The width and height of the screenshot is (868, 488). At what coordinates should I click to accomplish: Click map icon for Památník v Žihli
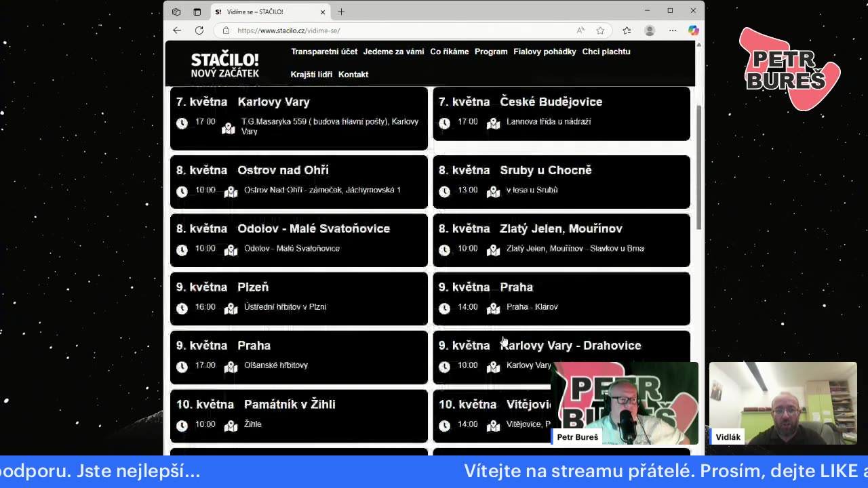point(231,426)
